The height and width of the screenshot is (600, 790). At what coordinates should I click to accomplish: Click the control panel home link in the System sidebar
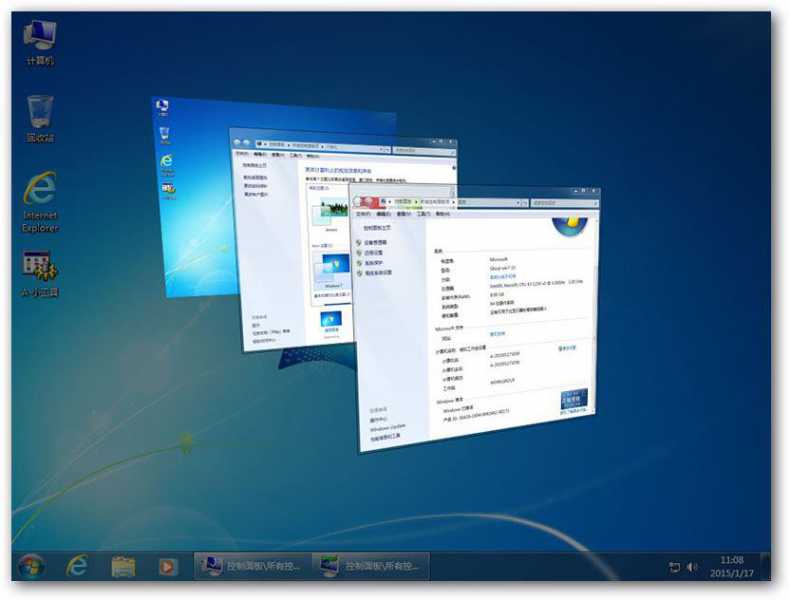(377, 228)
